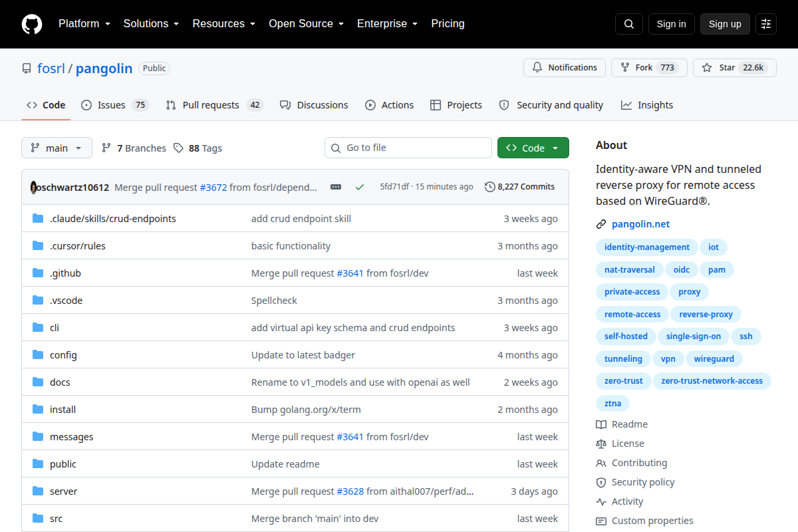The height and width of the screenshot is (532, 798).
Task: Open the search magnifier icon
Action: tap(629, 24)
